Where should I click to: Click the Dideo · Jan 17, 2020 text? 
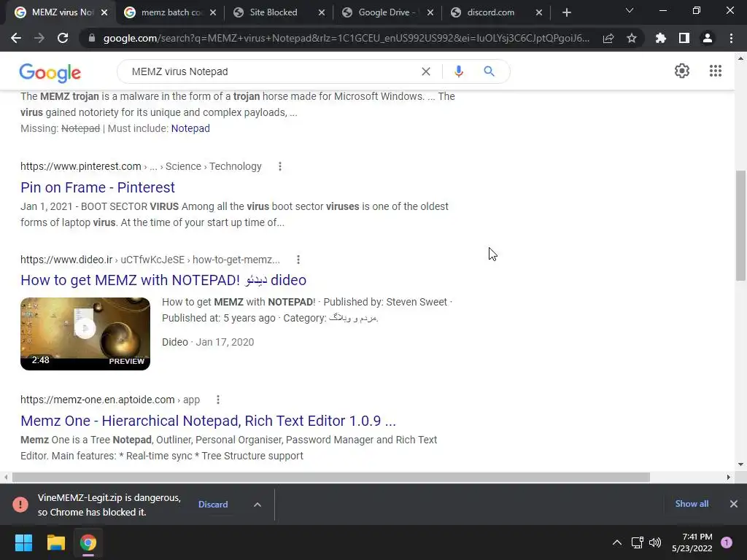pos(208,342)
